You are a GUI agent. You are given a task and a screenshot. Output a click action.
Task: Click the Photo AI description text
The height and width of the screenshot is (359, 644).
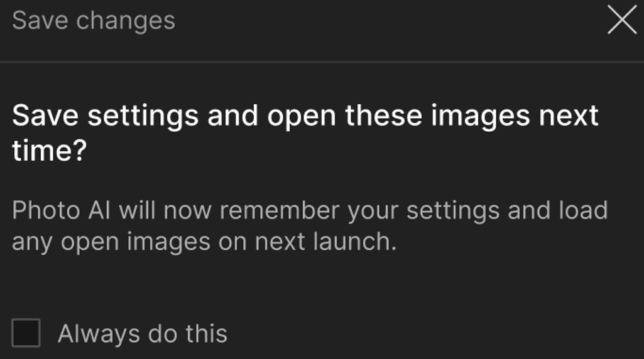click(309, 225)
